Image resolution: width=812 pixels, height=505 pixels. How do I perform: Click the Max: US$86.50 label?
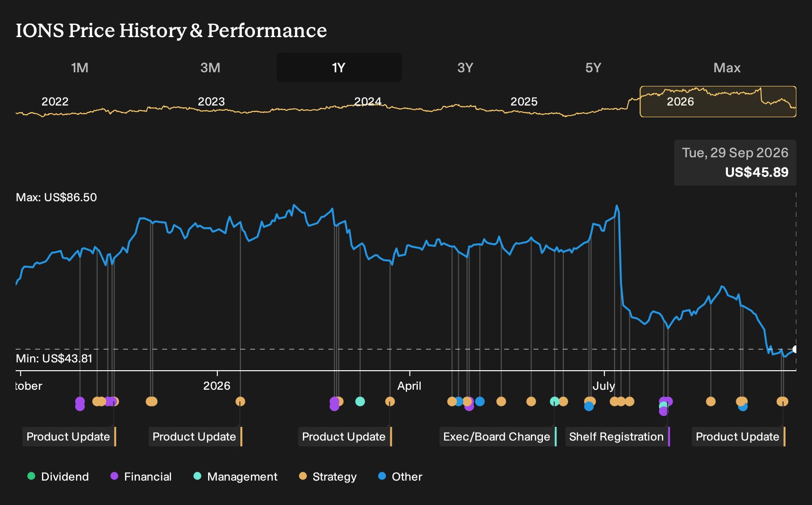point(56,197)
